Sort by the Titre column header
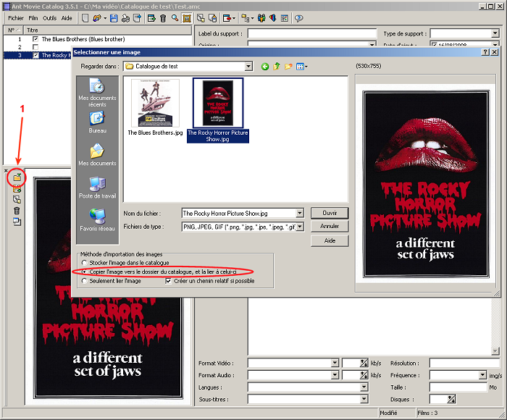The width and height of the screenshot is (507, 420). pos(108,30)
